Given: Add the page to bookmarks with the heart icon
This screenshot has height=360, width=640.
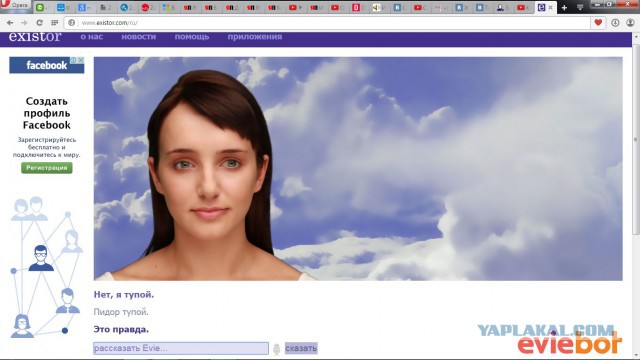Looking at the screenshot, I should (598, 23).
